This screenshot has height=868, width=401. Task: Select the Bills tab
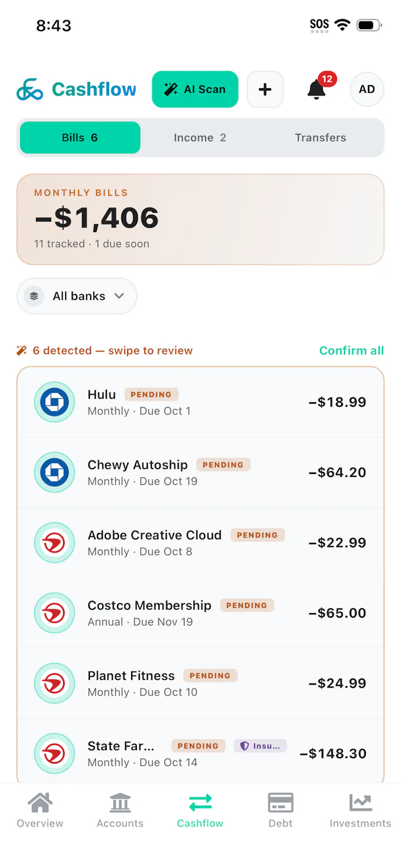coord(80,137)
